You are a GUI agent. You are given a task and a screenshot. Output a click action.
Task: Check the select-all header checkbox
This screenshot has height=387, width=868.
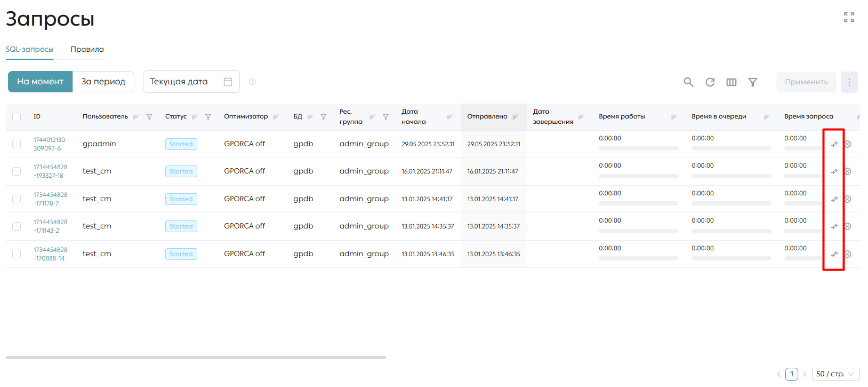17,117
